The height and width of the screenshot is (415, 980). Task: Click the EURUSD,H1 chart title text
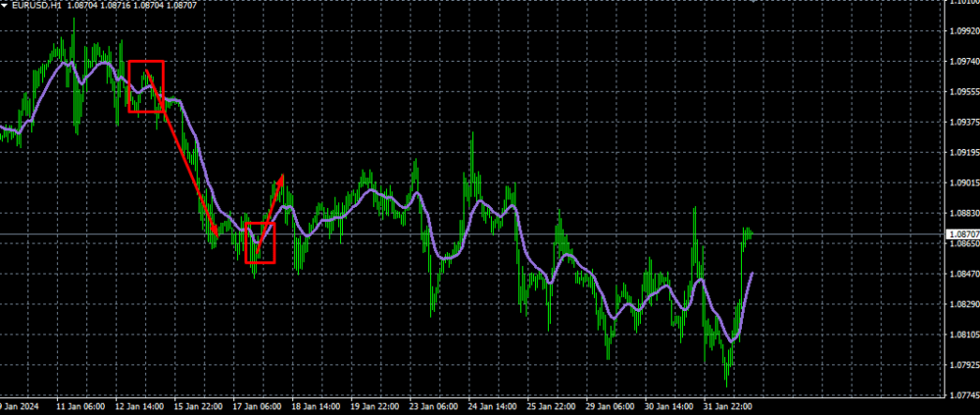pyautogui.click(x=35, y=4)
